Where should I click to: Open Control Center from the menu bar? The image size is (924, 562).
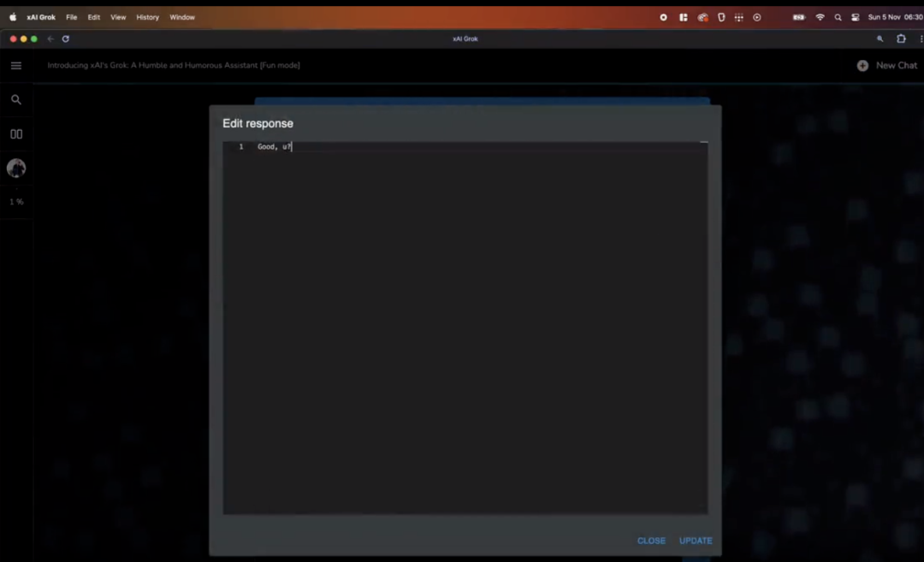[x=855, y=17]
